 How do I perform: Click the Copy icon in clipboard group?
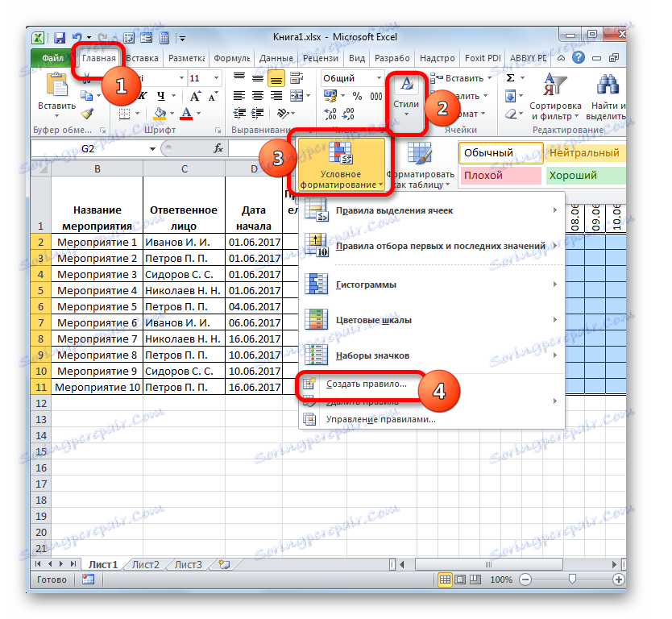pyautogui.click(x=87, y=96)
